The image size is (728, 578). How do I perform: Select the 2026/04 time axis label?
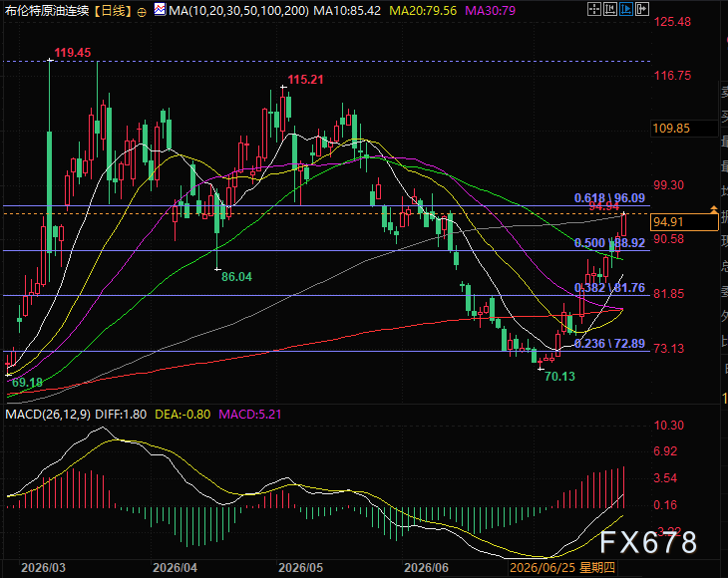pos(175,567)
